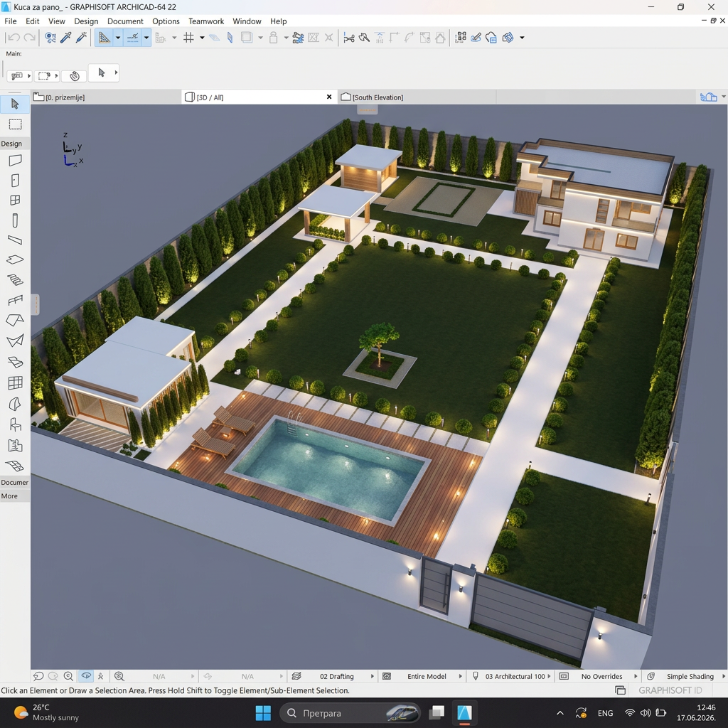This screenshot has width=728, height=728.
Task: Expand the Document toolbox section
Action: [x=14, y=482]
